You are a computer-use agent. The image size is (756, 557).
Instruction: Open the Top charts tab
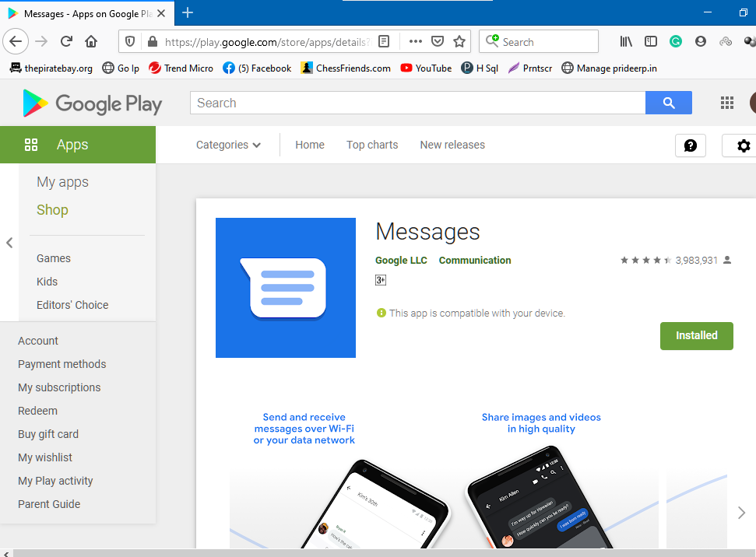pos(372,145)
